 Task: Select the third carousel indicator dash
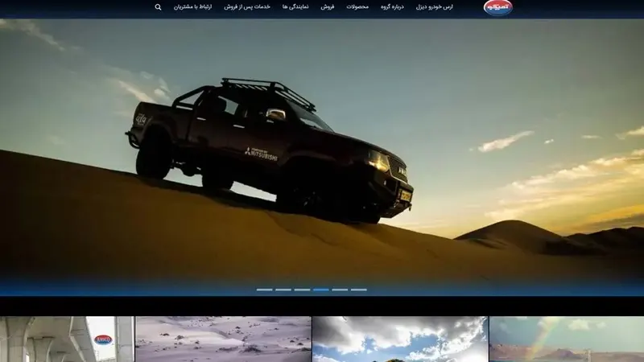click(x=303, y=290)
